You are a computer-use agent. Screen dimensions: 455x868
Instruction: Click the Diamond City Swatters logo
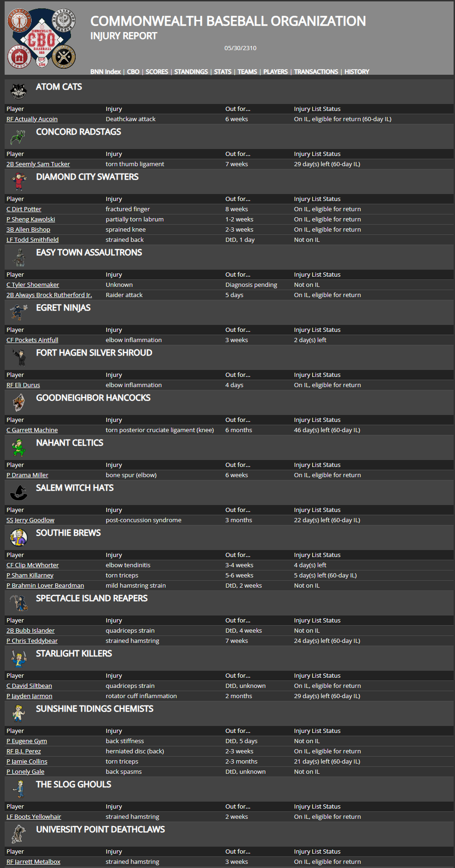[x=19, y=181]
